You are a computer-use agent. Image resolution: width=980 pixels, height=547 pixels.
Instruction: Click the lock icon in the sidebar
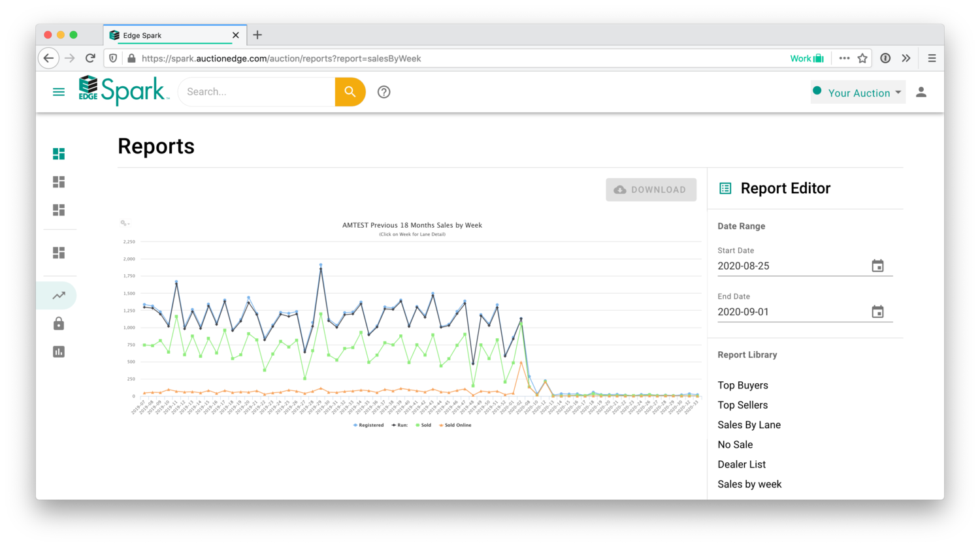(x=58, y=323)
